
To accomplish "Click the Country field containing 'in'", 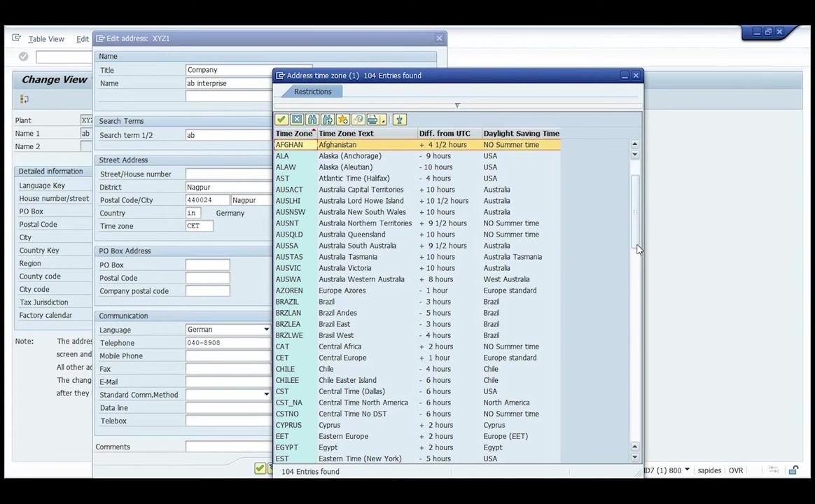I will (193, 213).
